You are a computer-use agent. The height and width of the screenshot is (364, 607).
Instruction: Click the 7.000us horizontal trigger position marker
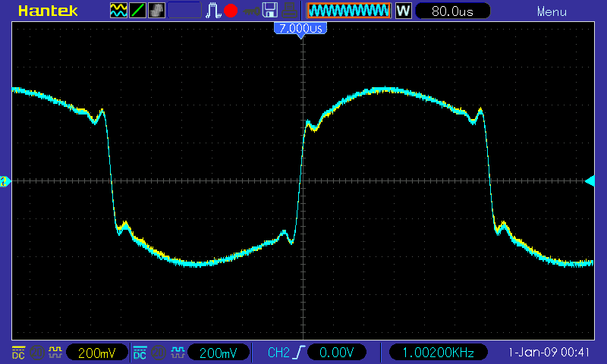pos(300,29)
